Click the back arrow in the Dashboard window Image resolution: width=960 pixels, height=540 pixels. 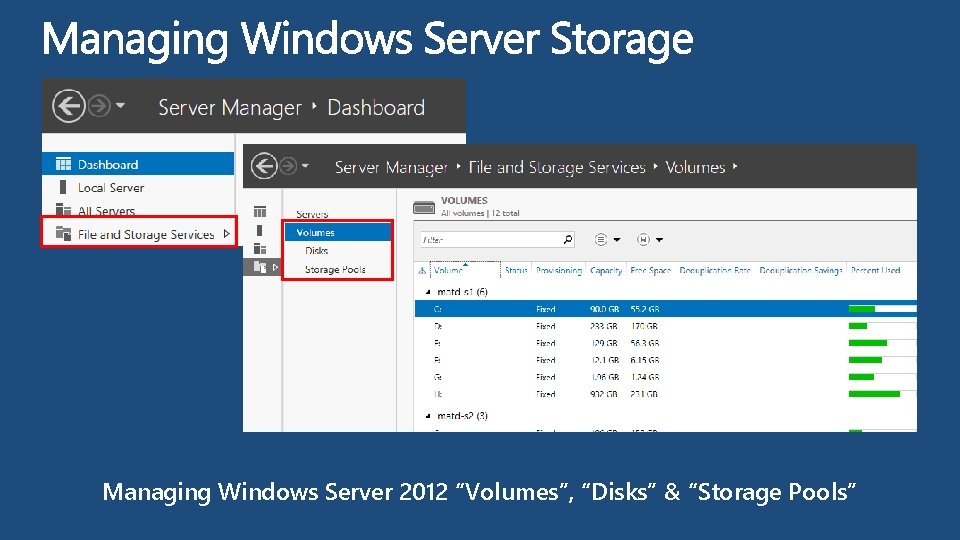(69, 106)
